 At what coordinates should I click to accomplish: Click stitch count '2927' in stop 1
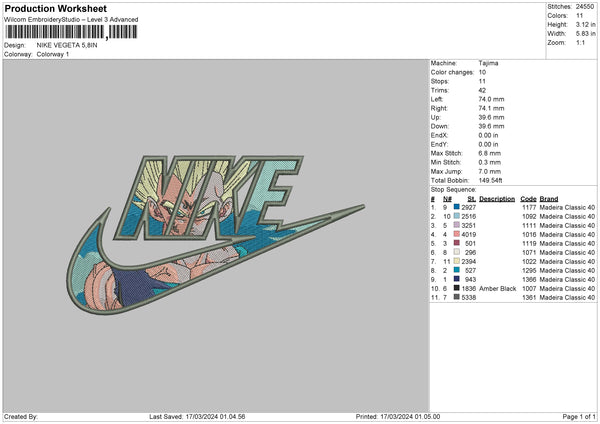pyautogui.click(x=468, y=207)
